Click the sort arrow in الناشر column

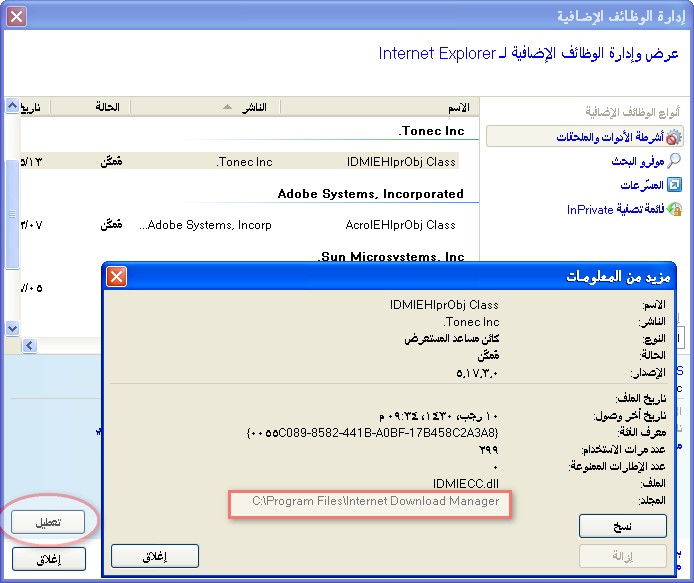point(227,107)
